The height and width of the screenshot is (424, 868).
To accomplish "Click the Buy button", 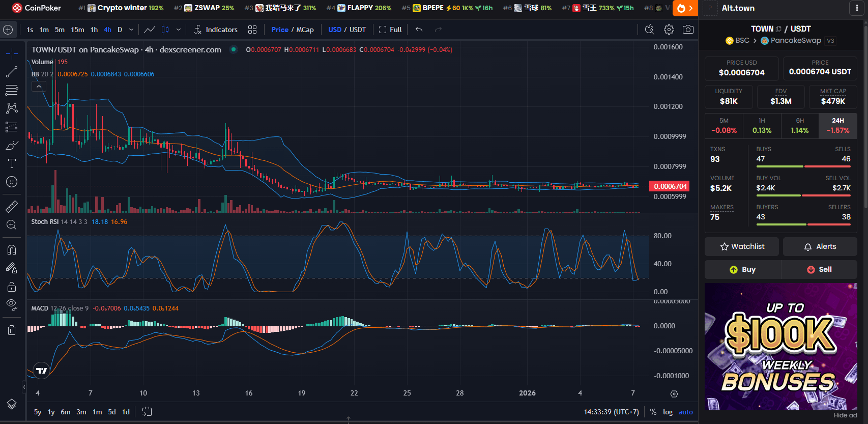I will 743,269.
